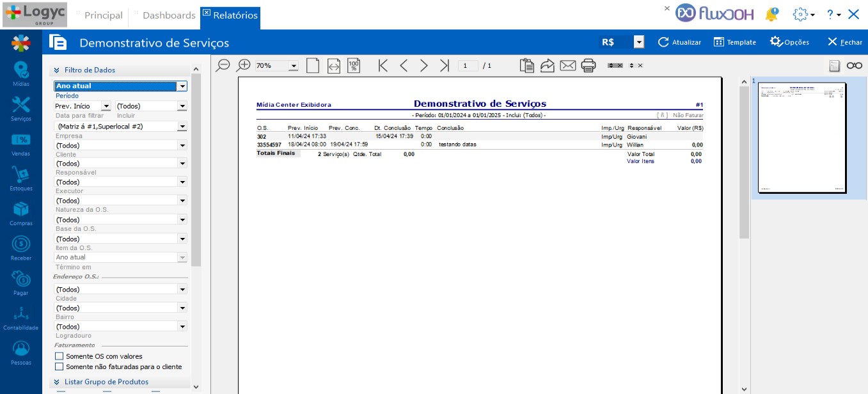The image size is (868, 394).
Task: Fit report to page width
Action: [x=333, y=65]
